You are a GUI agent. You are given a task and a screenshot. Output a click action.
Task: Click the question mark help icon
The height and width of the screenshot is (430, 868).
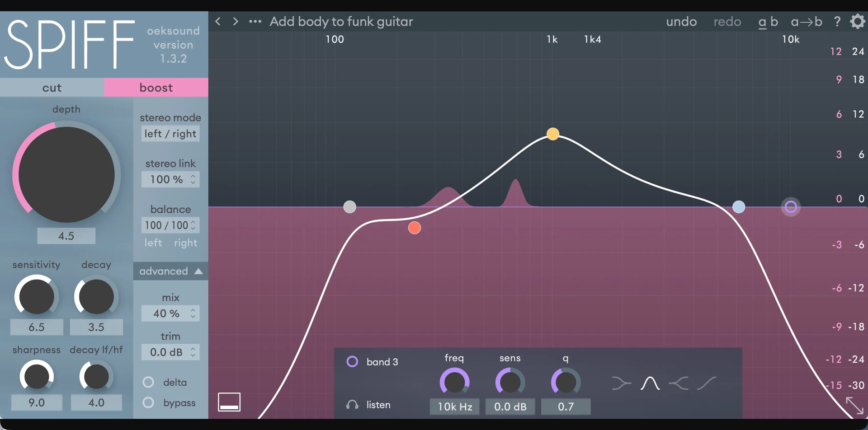point(837,21)
